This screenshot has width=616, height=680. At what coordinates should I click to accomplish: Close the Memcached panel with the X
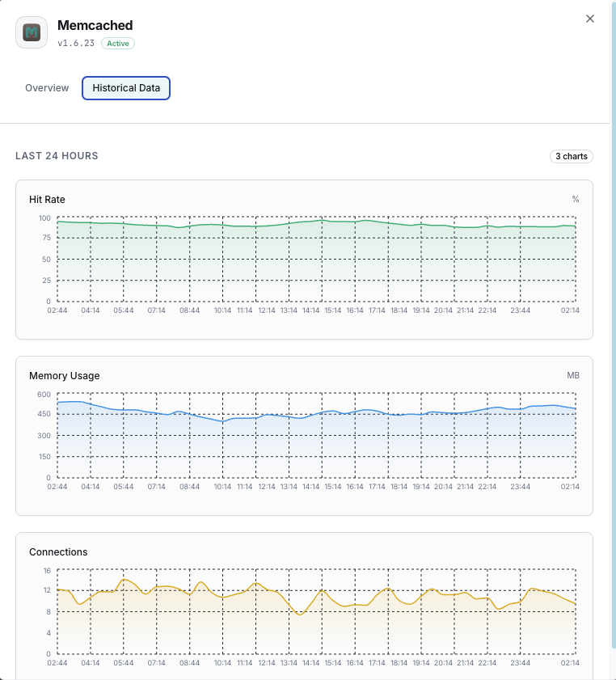[x=589, y=19]
